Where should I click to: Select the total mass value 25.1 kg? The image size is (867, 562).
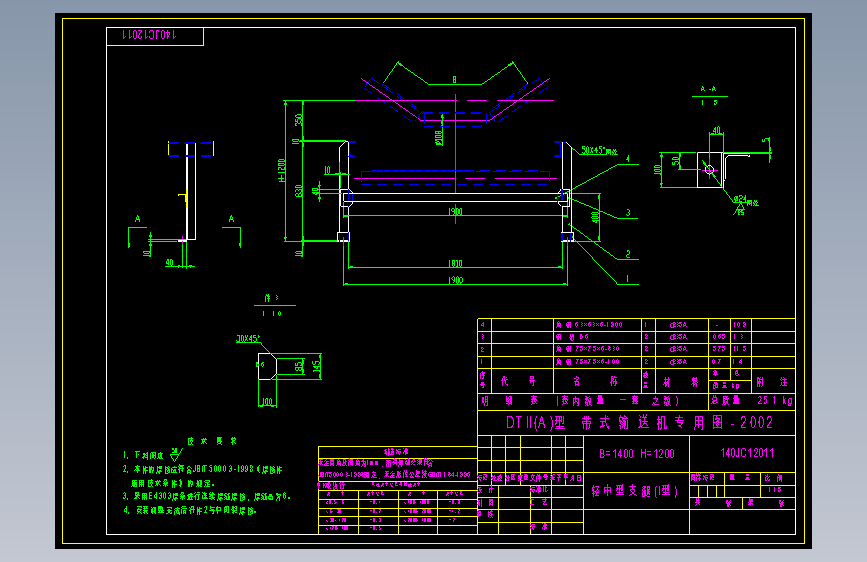(775, 400)
